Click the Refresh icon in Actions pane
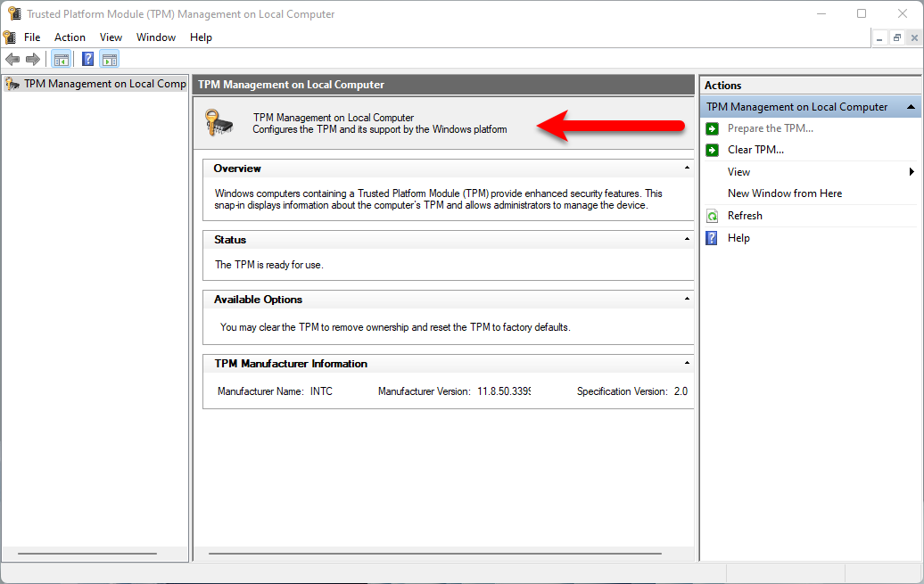The height and width of the screenshot is (584, 924). pos(712,216)
